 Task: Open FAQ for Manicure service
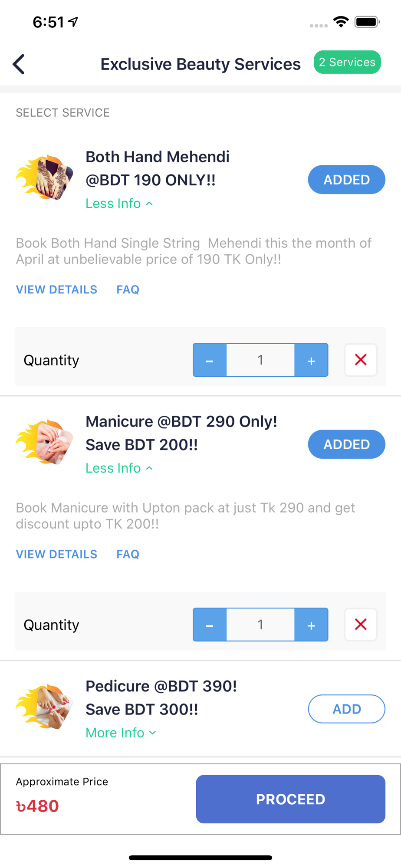tap(128, 554)
